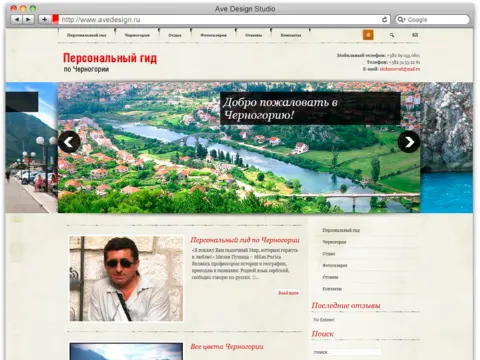Image resolution: width=480 pixels, height=360 pixels.
Task: Open 'Отдых' in top navigation
Action: tap(175, 35)
